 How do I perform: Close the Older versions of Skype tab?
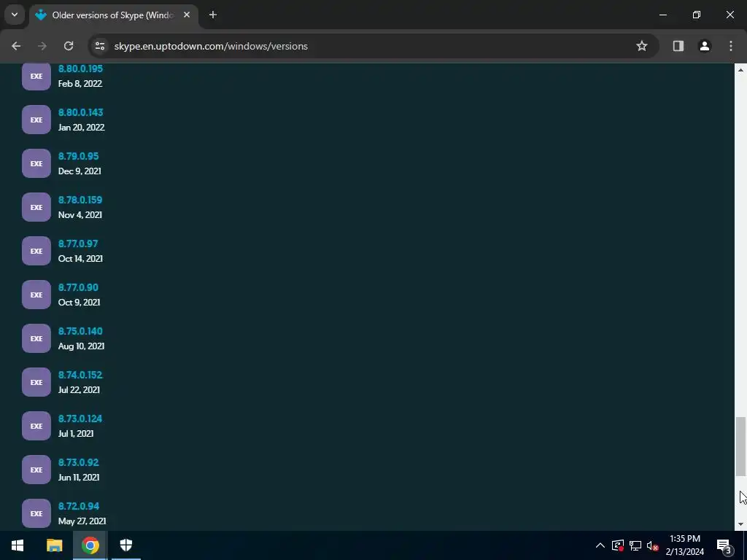point(187,15)
